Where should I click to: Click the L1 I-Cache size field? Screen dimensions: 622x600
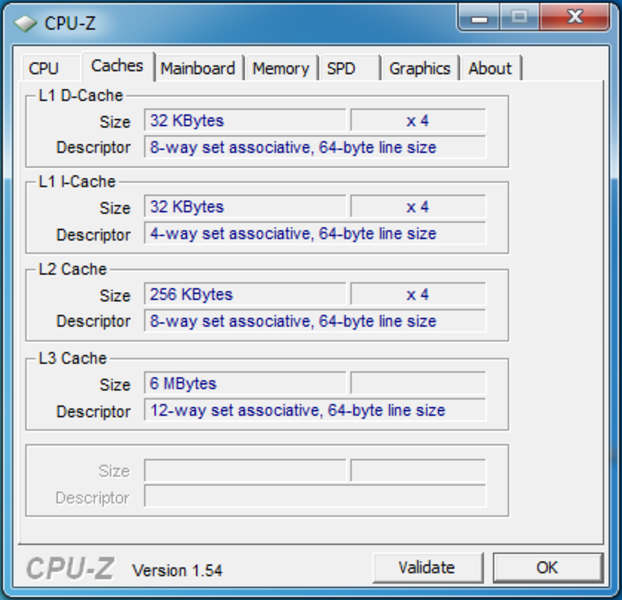(245, 206)
